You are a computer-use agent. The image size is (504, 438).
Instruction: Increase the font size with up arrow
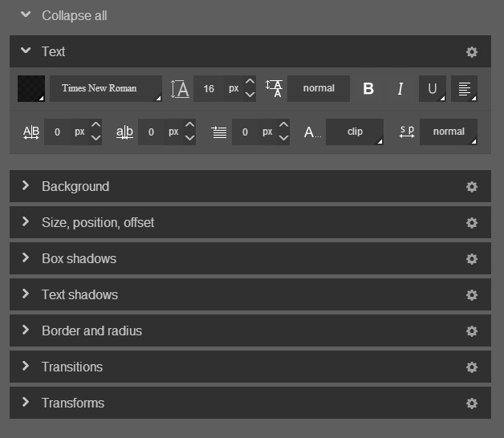tap(250, 83)
